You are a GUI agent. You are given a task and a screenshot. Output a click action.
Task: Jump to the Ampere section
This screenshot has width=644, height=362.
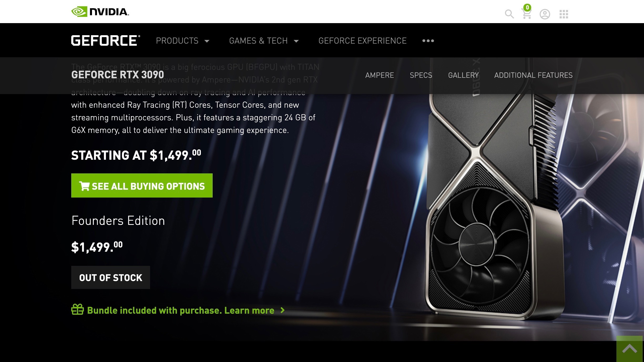tap(380, 75)
